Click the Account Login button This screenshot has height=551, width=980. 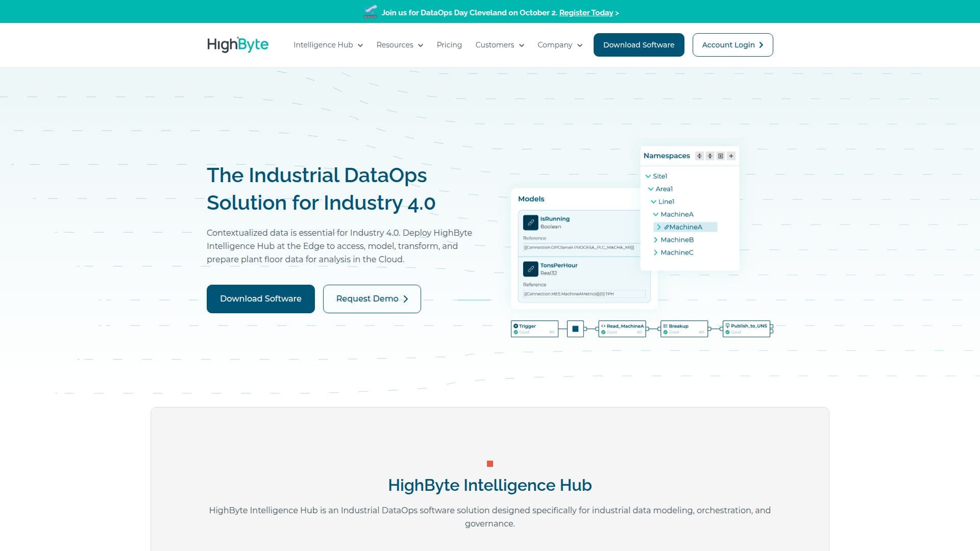coord(732,45)
